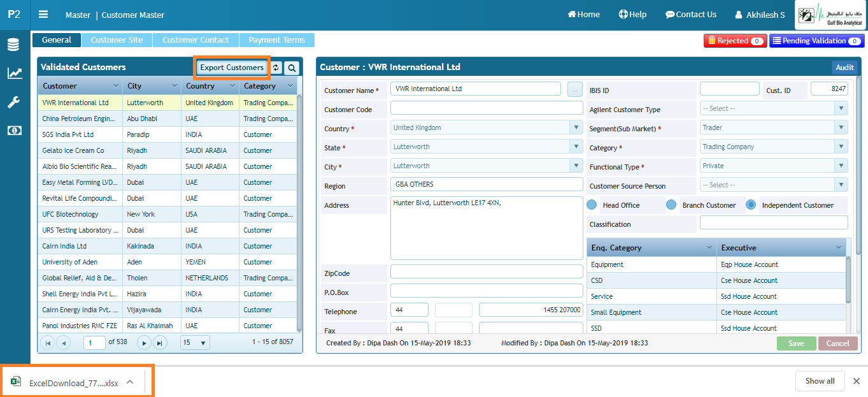Viewport: 868px width, 397px height.
Task: Open the Country column header dropdown
Action: tap(232, 85)
